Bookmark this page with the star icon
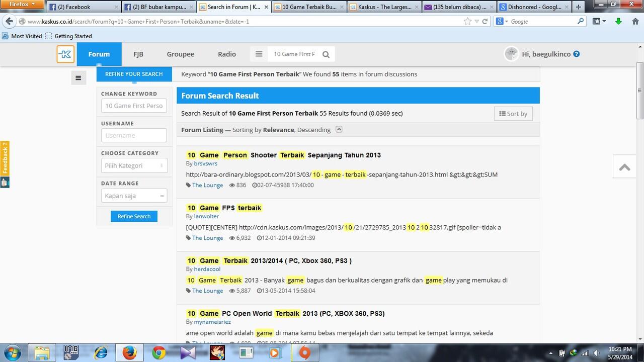The width and height of the screenshot is (644, 362). pos(467,22)
